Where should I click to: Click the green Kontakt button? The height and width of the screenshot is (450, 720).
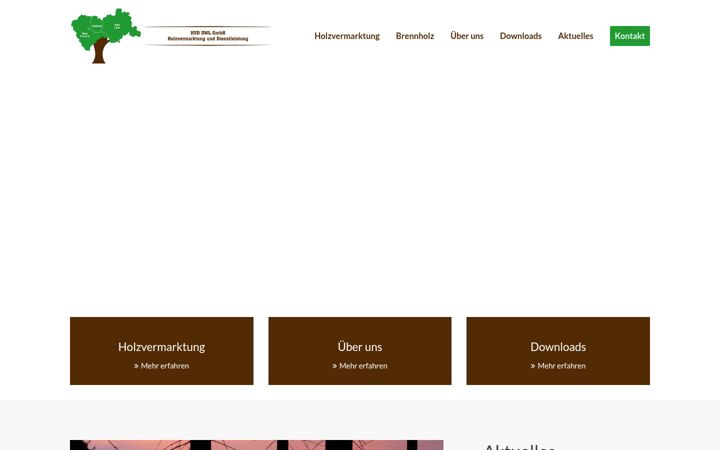pyautogui.click(x=630, y=36)
